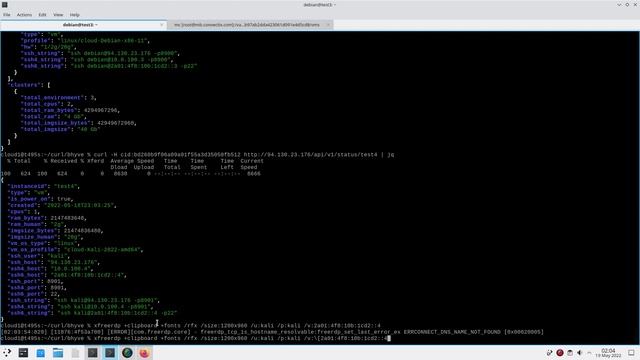Image resolution: width=640 pixels, height=360 pixels.
Task: Open the Edit menu
Action: pyautogui.click(x=42, y=15)
